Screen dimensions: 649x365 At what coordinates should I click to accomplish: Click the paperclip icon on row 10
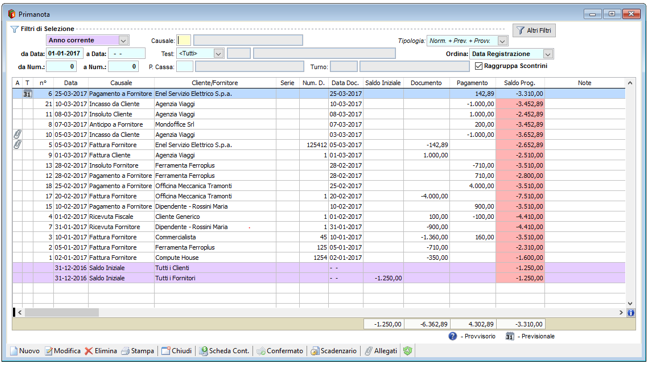(x=17, y=134)
